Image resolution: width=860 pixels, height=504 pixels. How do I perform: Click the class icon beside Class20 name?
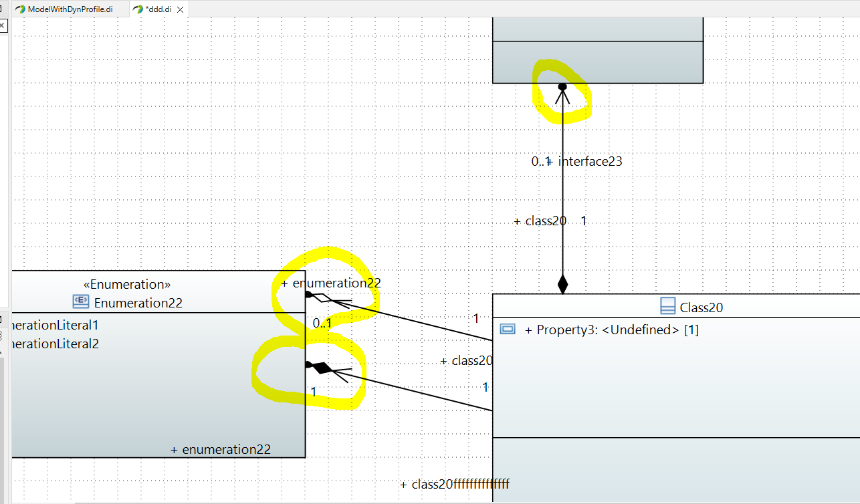pos(667,307)
